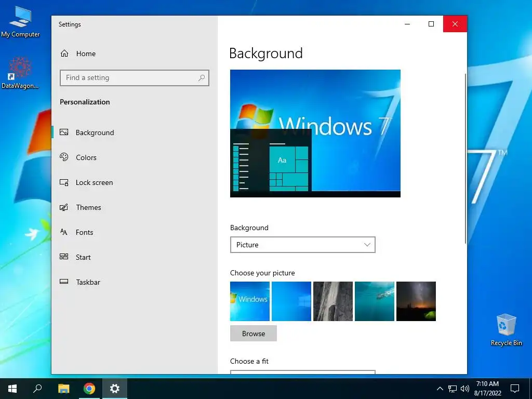Click the Start tiles icon in sidebar

tap(64, 257)
